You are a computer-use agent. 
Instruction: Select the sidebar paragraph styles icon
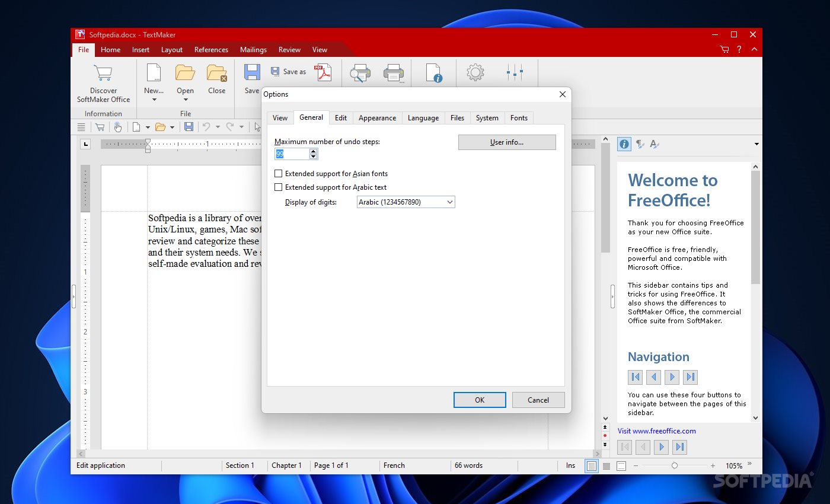click(x=640, y=143)
